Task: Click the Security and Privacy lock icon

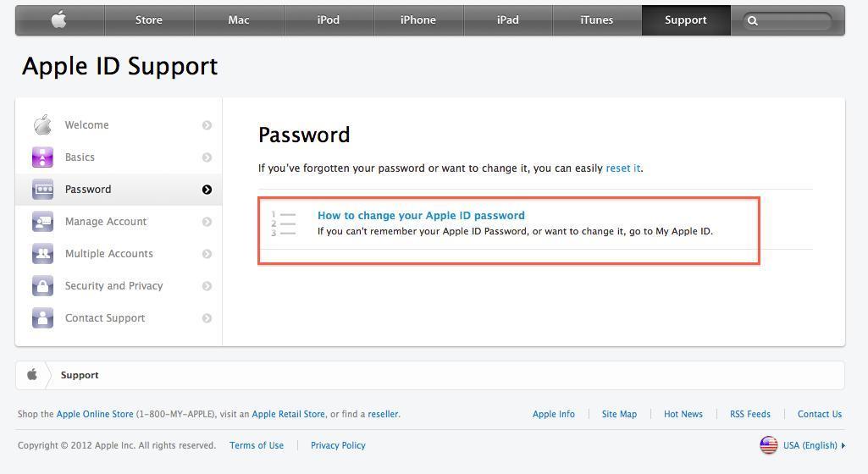Action: pyautogui.click(x=42, y=286)
